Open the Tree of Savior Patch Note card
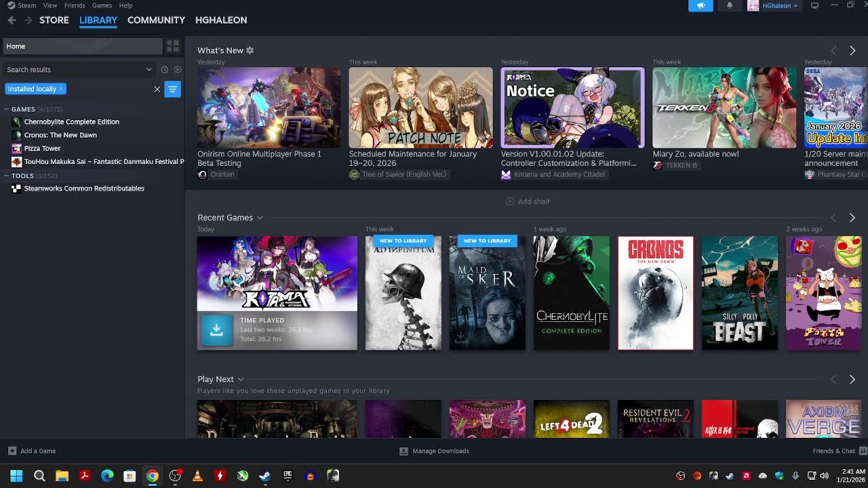Screen dimensions: 868x488 [x=421, y=107]
